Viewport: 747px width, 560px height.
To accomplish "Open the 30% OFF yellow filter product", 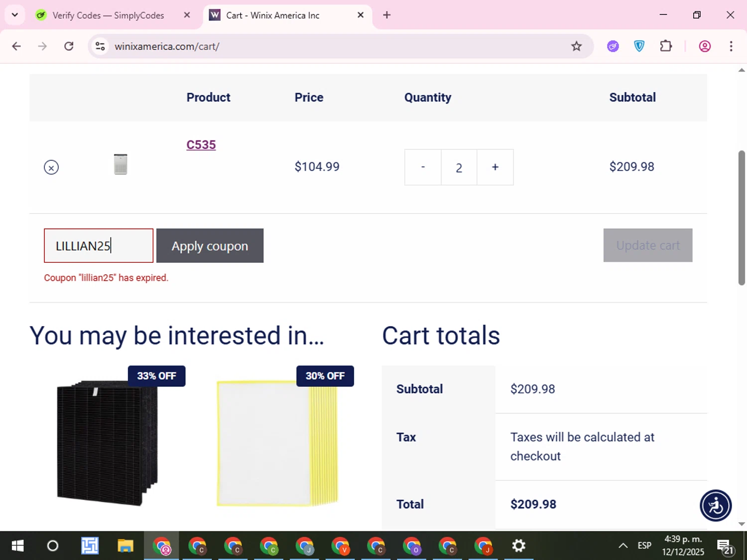I will click(277, 443).
